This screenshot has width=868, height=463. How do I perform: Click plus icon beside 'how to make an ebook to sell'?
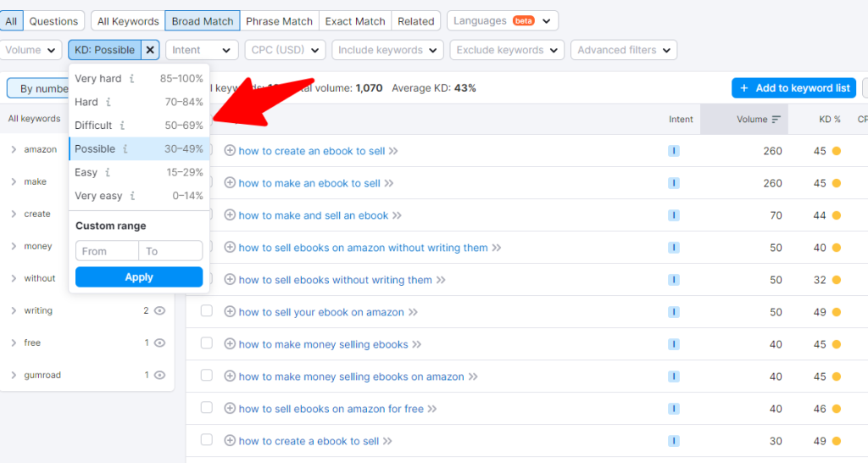230,183
